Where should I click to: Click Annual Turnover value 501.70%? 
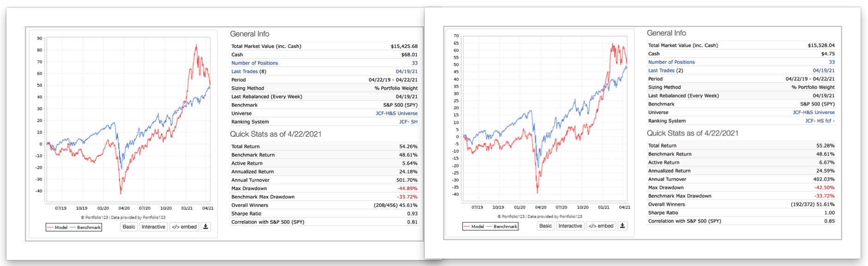tap(407, 180)
